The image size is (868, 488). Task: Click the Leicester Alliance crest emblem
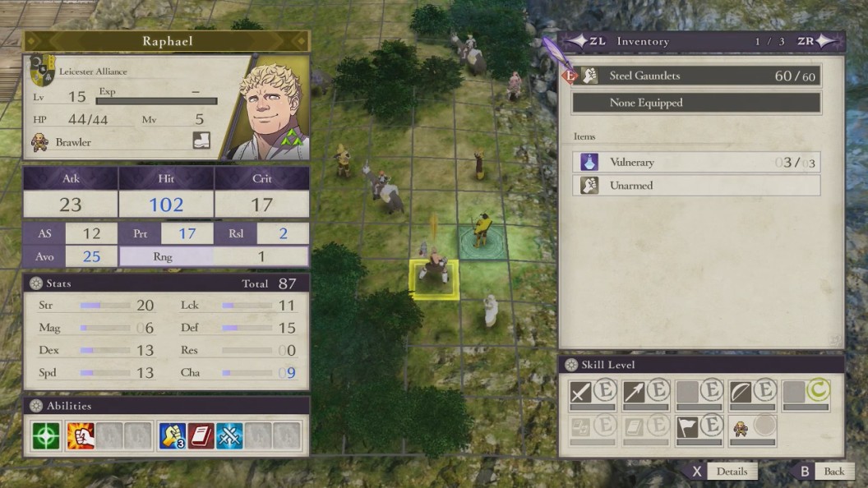[x=43, y=71]
